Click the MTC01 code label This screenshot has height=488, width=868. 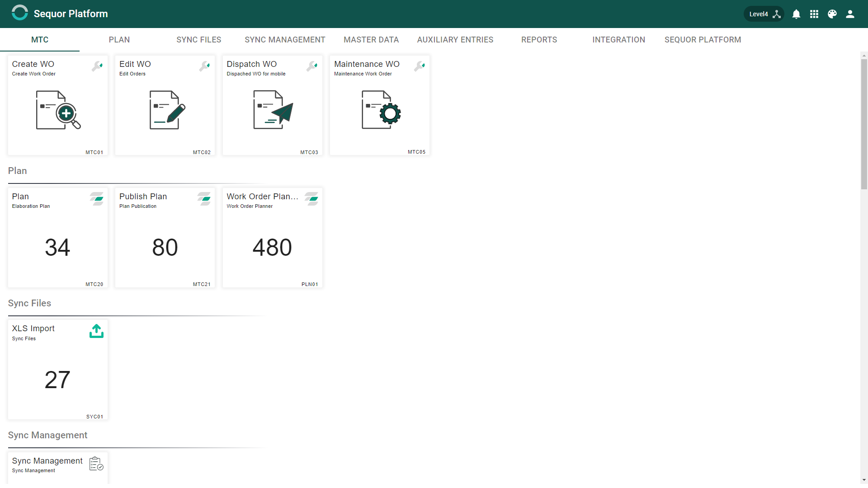(x=94, y=153)
